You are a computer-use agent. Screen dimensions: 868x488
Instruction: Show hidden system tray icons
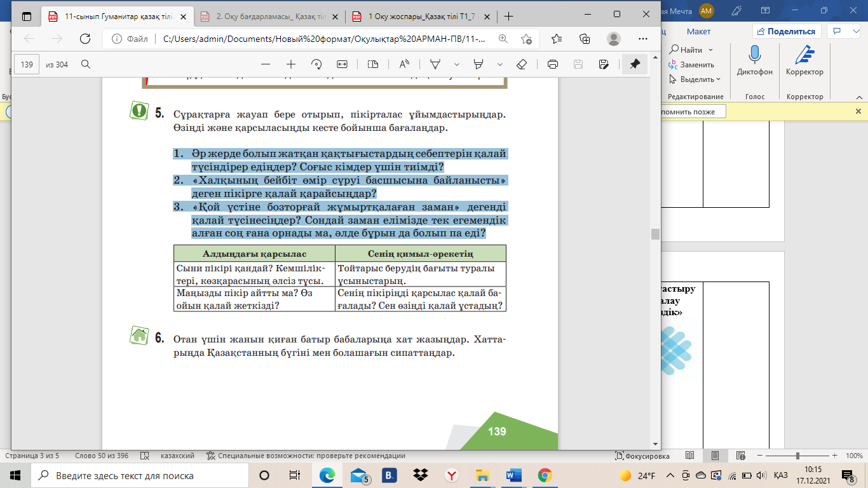tap(669, 475)
